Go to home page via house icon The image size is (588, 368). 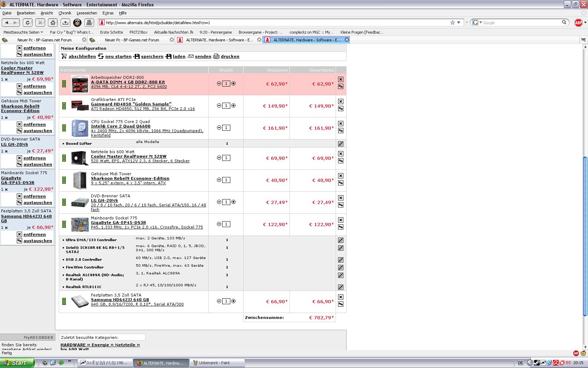click(53, 22)
